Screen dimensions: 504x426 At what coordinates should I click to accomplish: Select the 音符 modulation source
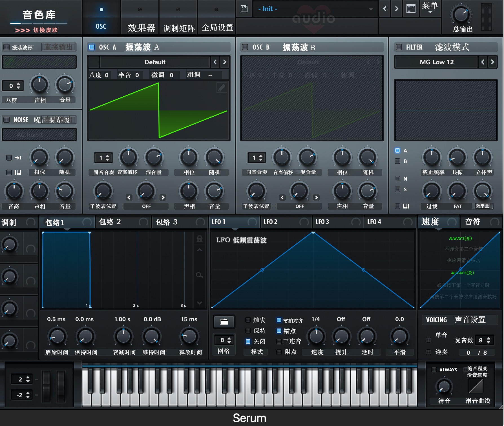tap(481, 222)
